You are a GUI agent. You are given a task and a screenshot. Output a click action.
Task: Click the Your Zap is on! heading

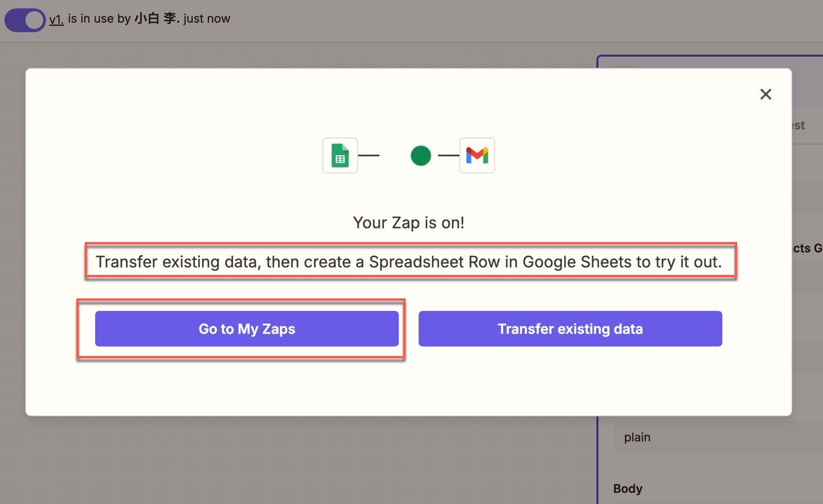click(409, 223)
